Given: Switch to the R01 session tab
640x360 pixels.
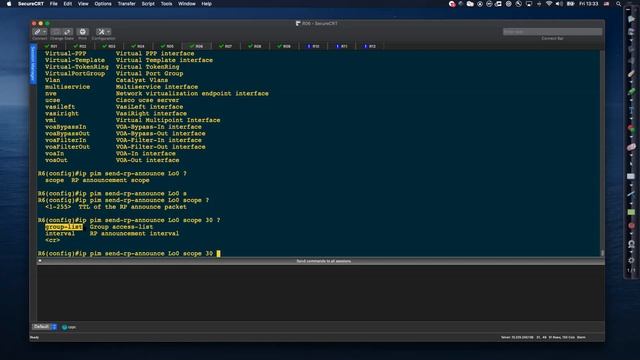Looking at the screenshot, I should (51, 46).
